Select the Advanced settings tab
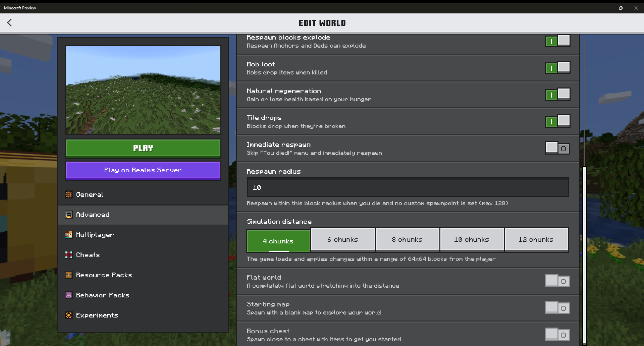Viewport: 644px width, 346px height. coord(143,215)
